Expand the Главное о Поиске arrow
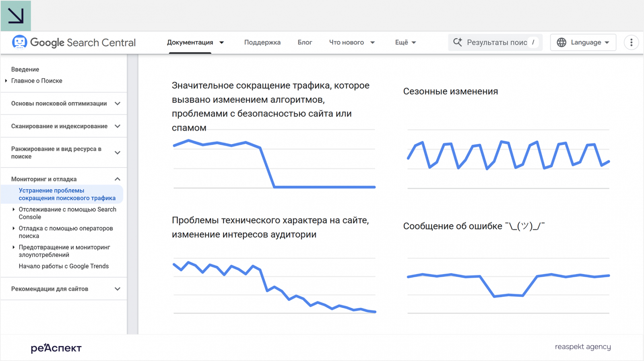 coord(6,81)
